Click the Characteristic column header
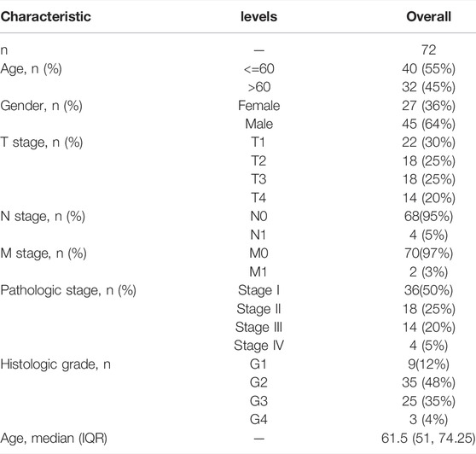 click(45, 17)
